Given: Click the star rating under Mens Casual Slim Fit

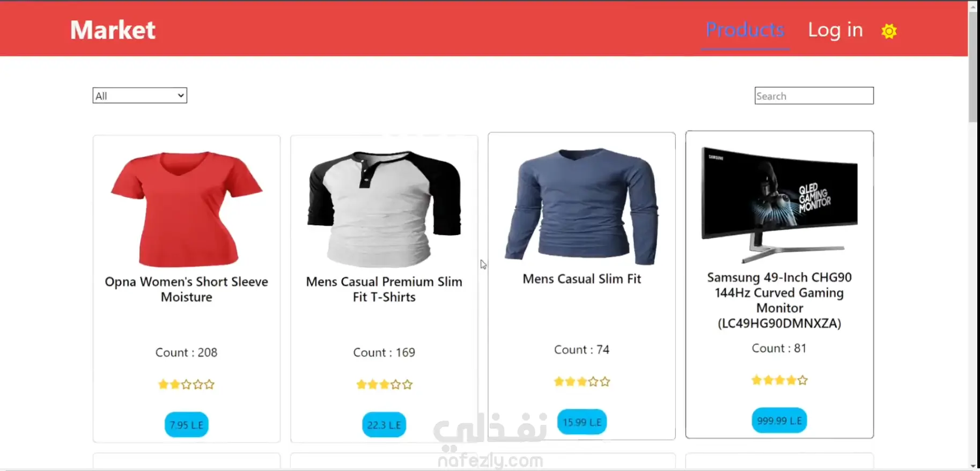Looking at the screenshot, I should coord(582,381).
